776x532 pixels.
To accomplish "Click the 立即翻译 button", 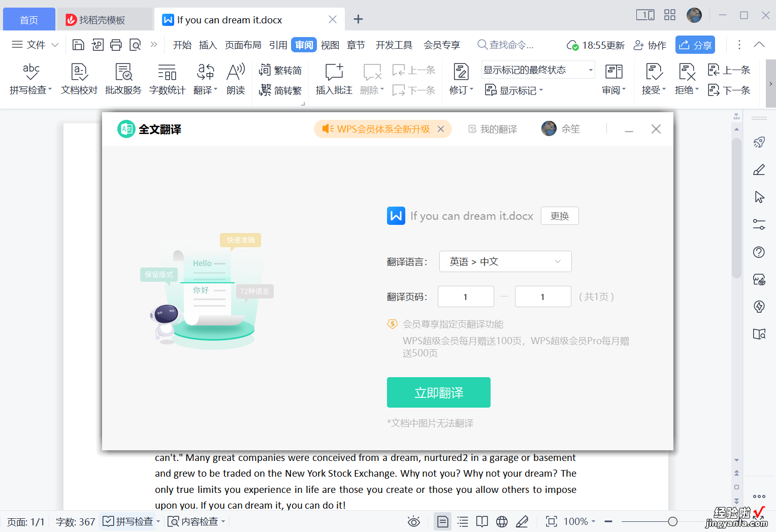I will [439, 392].
